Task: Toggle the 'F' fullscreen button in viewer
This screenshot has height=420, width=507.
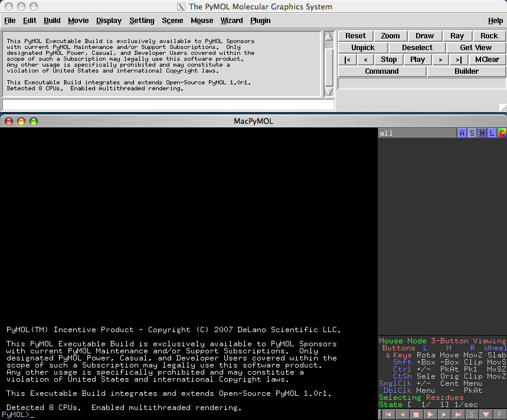Action: [x=501, y=415]
